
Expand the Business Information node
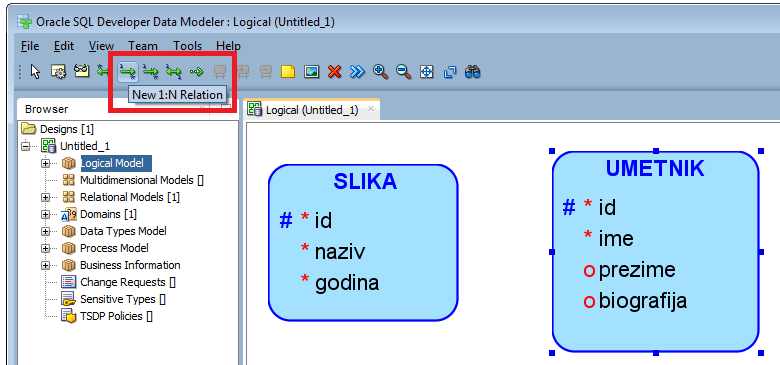point(46,265)
